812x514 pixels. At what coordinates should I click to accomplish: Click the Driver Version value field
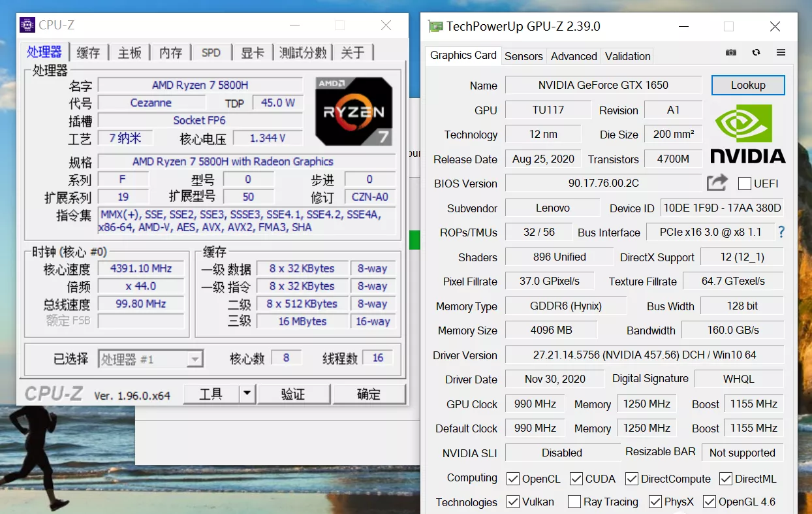tap(644, 355)
